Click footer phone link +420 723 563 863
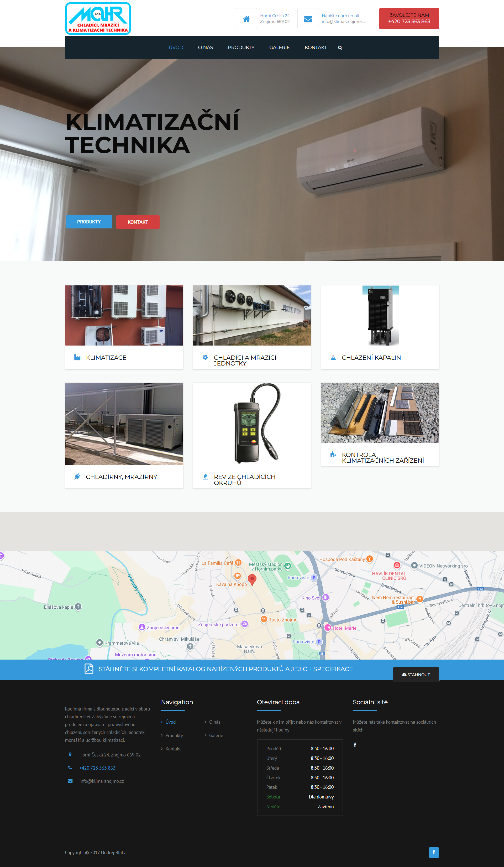 (97, 768)
